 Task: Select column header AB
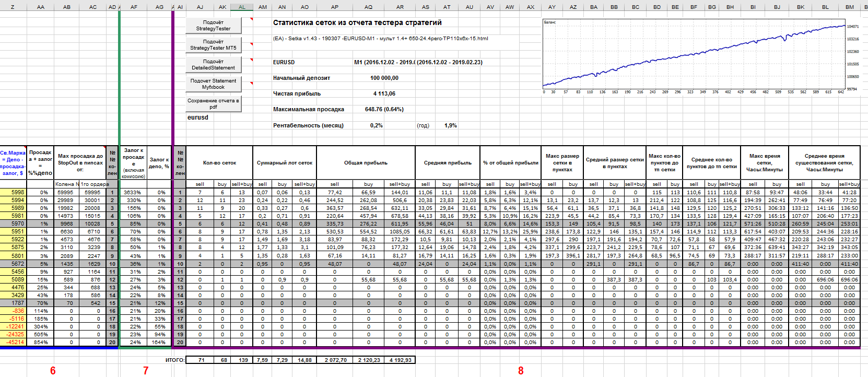point(67,7)
